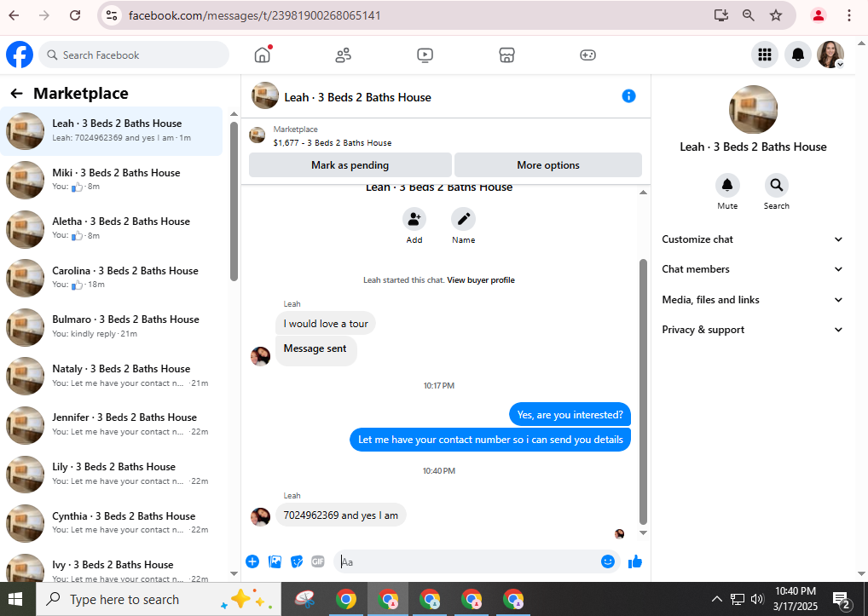Send a thumbs-up like
Viewport: 868px width, 616px height.
point(635,561)
